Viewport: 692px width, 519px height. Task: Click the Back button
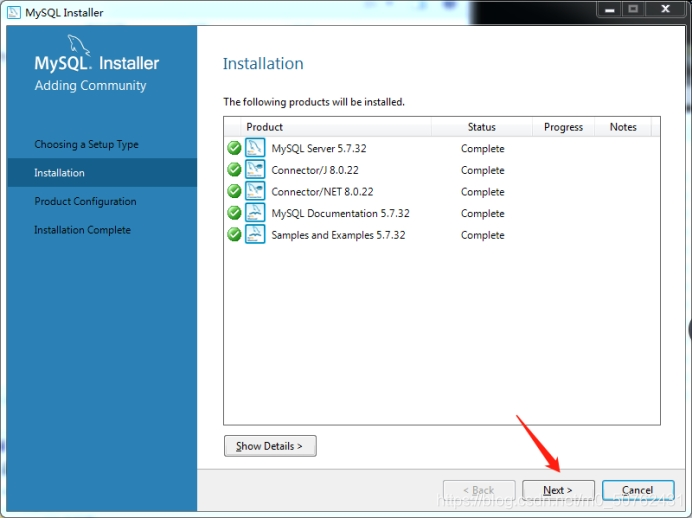[x=479, y=490]
